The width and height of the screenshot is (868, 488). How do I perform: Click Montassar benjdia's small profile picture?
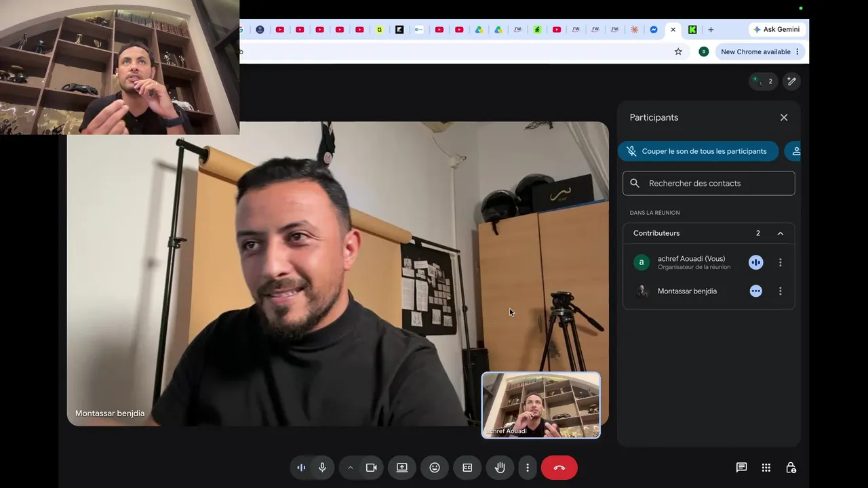point(642,291)
